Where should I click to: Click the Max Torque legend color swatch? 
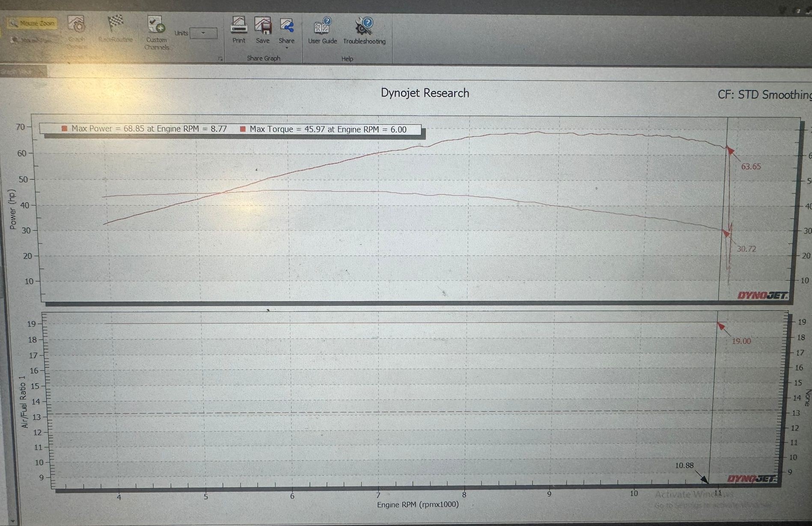[243, 129]
